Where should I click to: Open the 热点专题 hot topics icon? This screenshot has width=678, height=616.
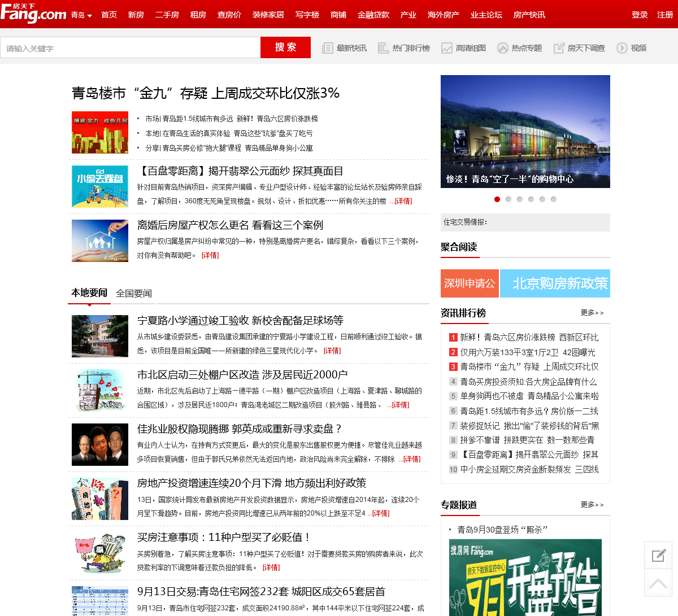point(502,48)
